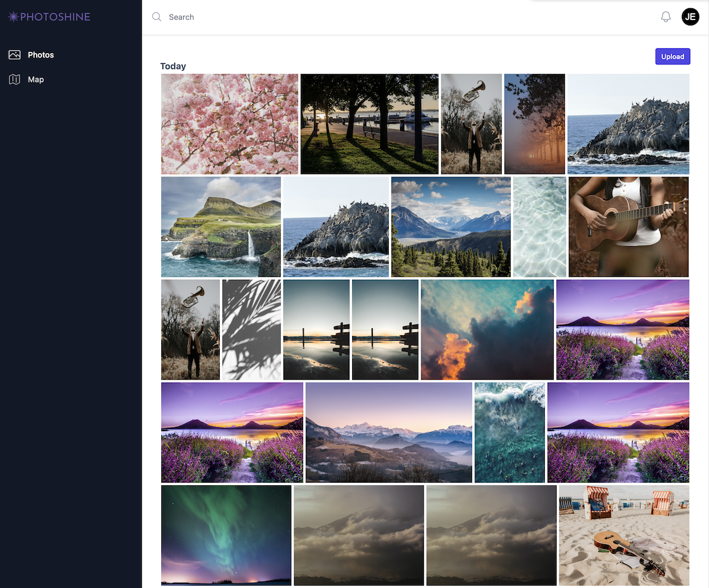The image size is (709, 588).
Task: Open tuba man photo beside palm shadow
Action: (190, 329)
